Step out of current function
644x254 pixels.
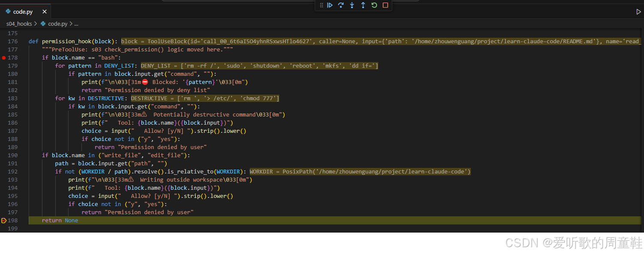coord(363,5)
